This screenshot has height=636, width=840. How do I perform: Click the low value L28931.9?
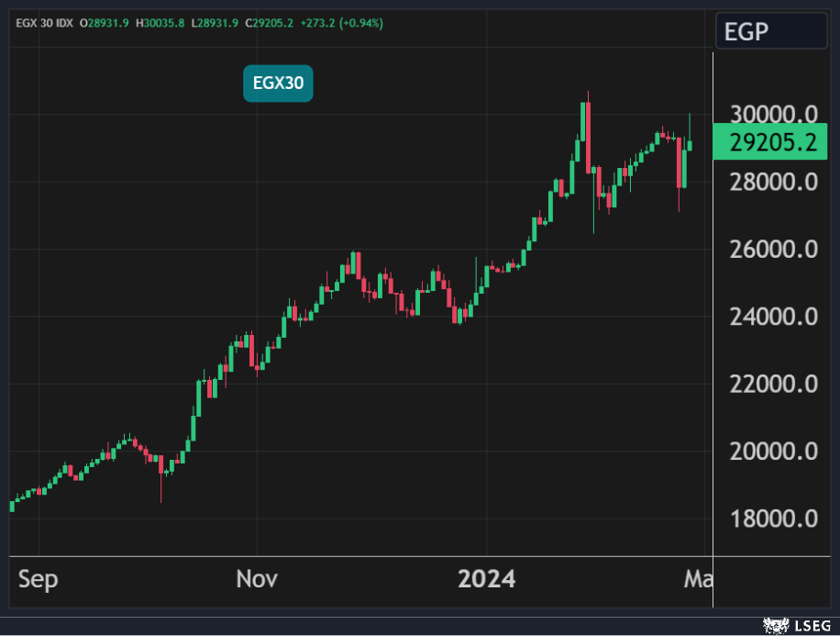(x=216, y=22)
